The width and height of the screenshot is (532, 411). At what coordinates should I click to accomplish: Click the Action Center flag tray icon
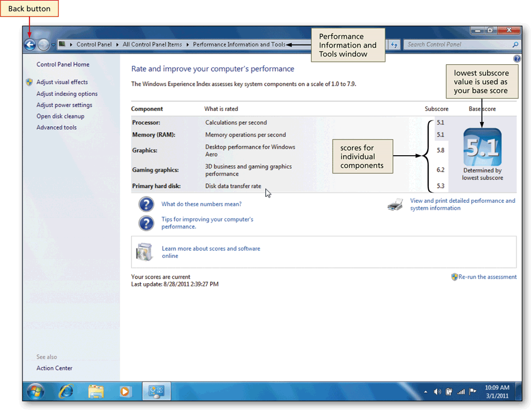point(473,392)
